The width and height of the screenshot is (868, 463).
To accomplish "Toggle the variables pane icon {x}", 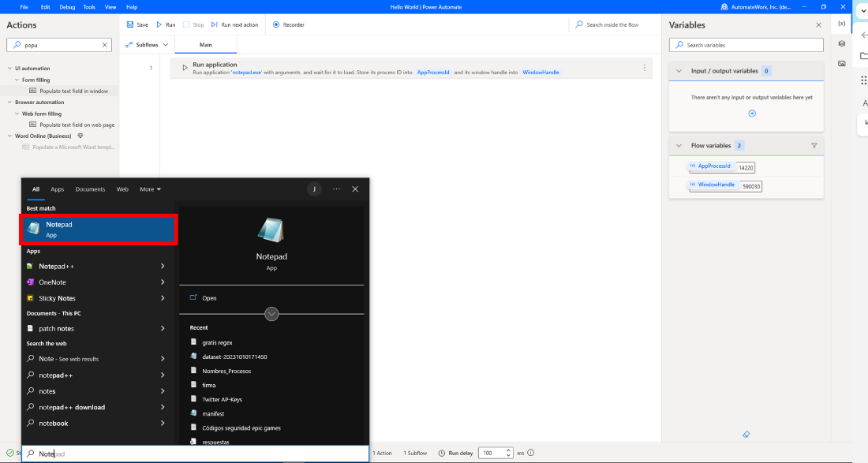I will pos(841,23).
